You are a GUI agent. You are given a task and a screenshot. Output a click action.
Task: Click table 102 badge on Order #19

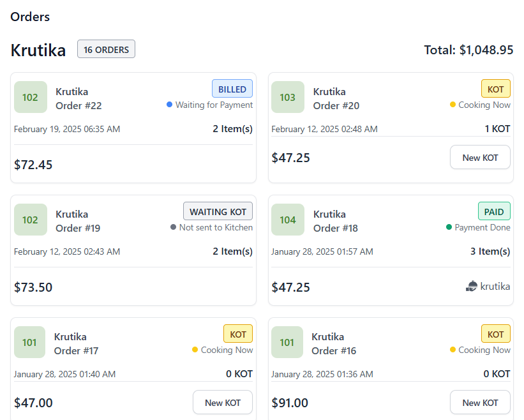tap(30, 220)
